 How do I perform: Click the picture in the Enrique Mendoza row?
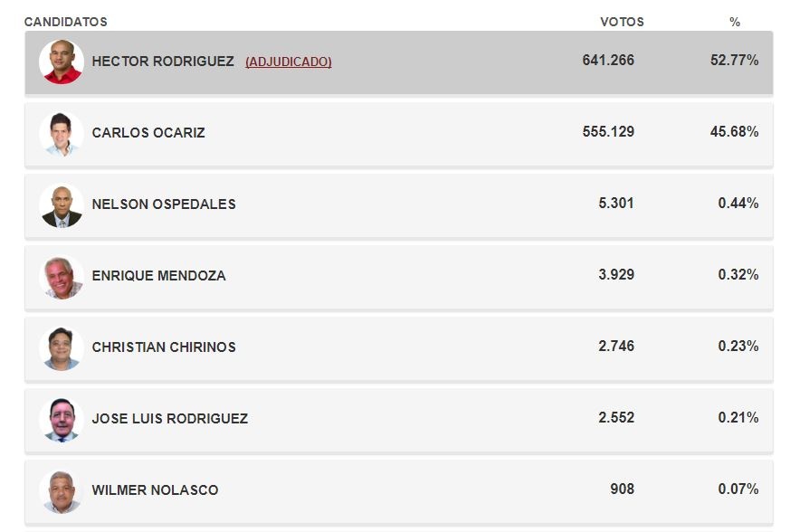coord(62,276)
